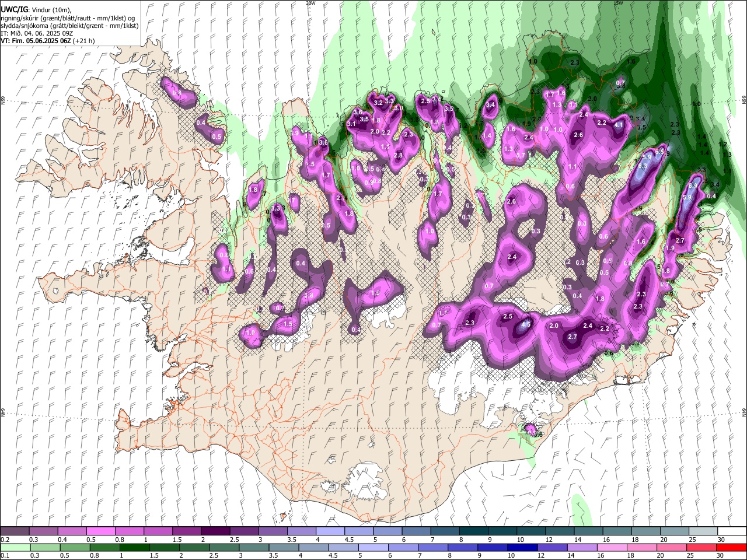Image resolution: width=747 pixels, height=560 pixels.
Task: Select the snow legend swatch between 0.3 and 0.4
Action: click(x=43, y=531)
